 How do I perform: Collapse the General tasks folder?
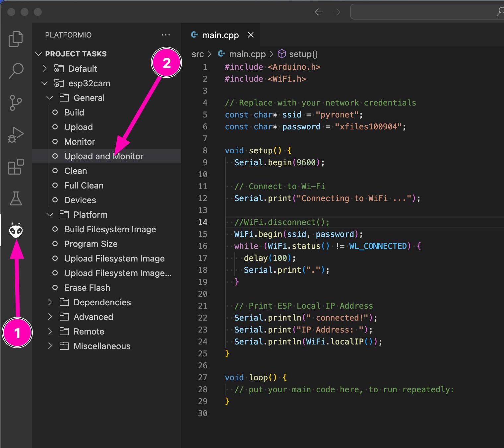(x=50, y=98)
